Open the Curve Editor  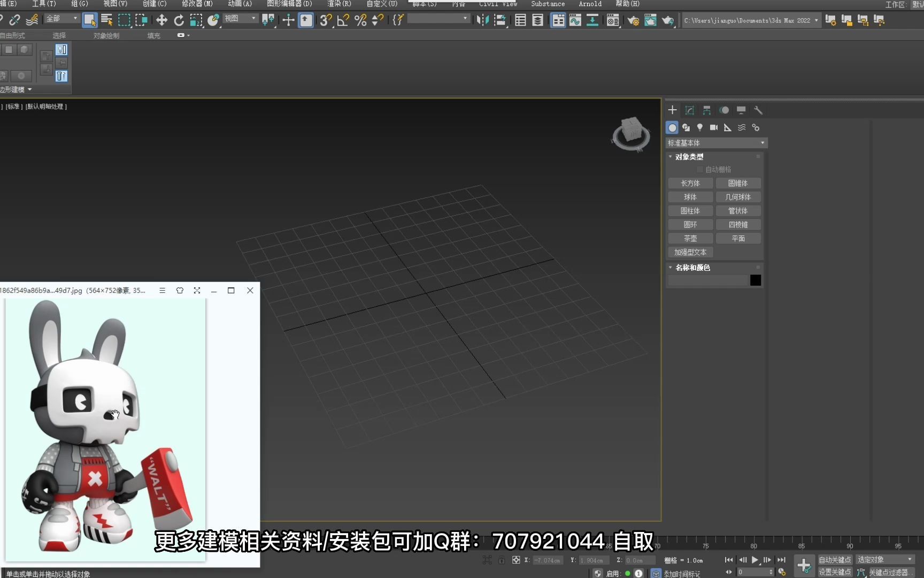pyautogui.click(x=575, y=20)
